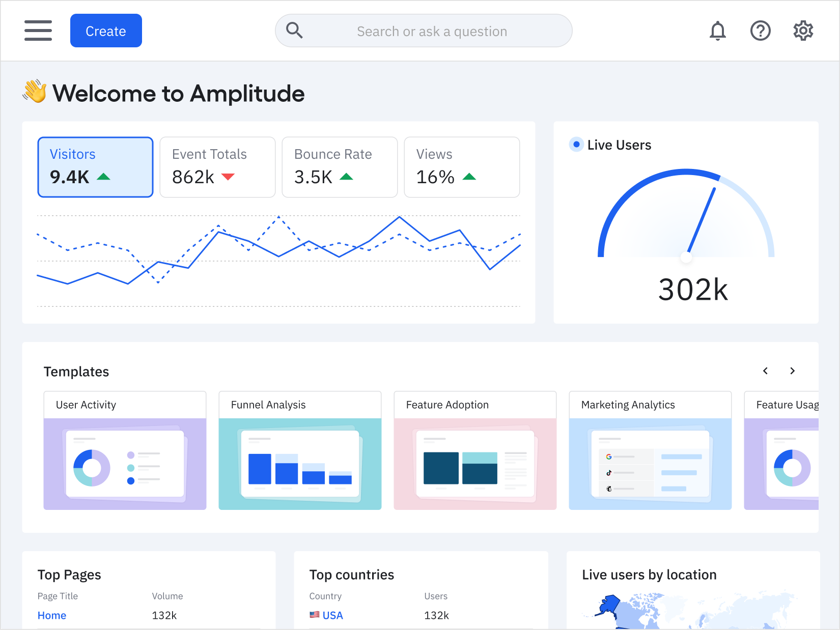The image size is (840, 630).
Task: Open the hamburger navigation menu
Action: [38, 31]
